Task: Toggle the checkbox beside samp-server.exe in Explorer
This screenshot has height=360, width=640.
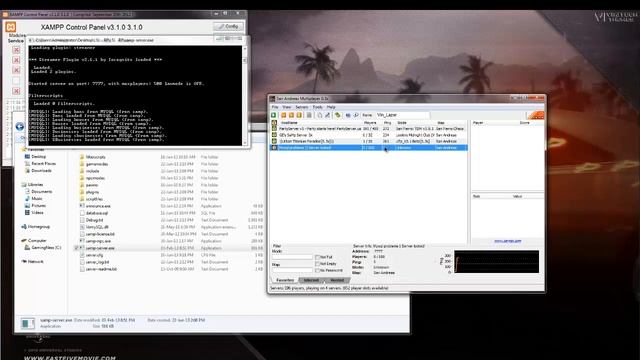Action: [76, 248]
